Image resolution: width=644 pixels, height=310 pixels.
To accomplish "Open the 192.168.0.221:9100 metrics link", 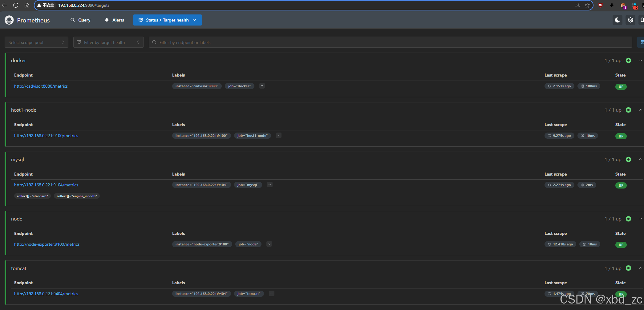I will pyautogui.click(x=46, y=136).
